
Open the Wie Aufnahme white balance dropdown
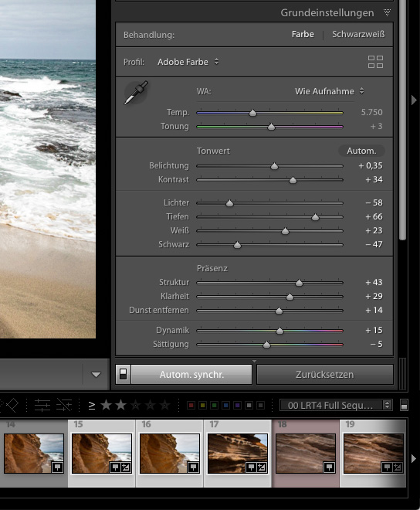pyautogui.click(x=330, y=91)
